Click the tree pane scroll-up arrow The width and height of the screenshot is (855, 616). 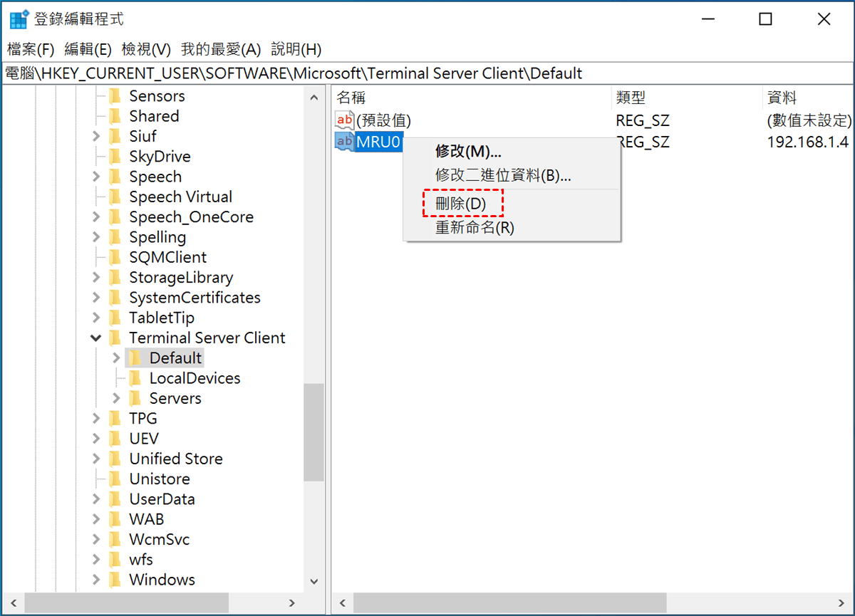point(313,97)
